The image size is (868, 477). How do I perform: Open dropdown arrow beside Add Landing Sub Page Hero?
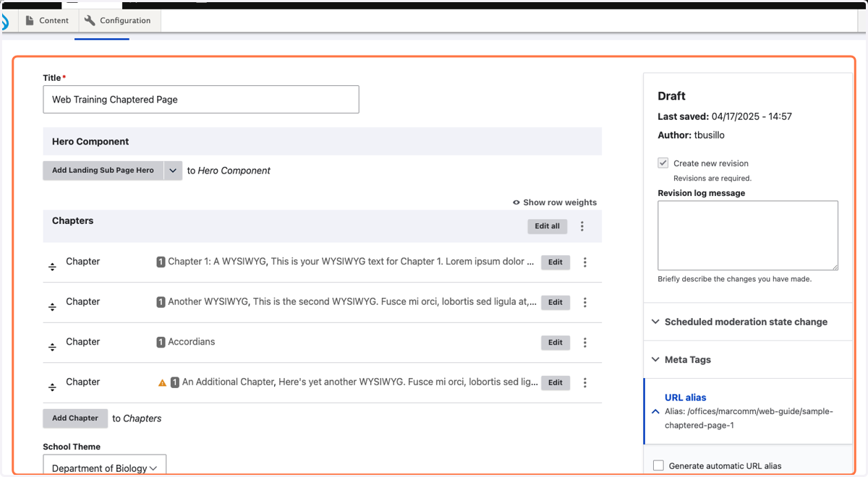(173, 171)
